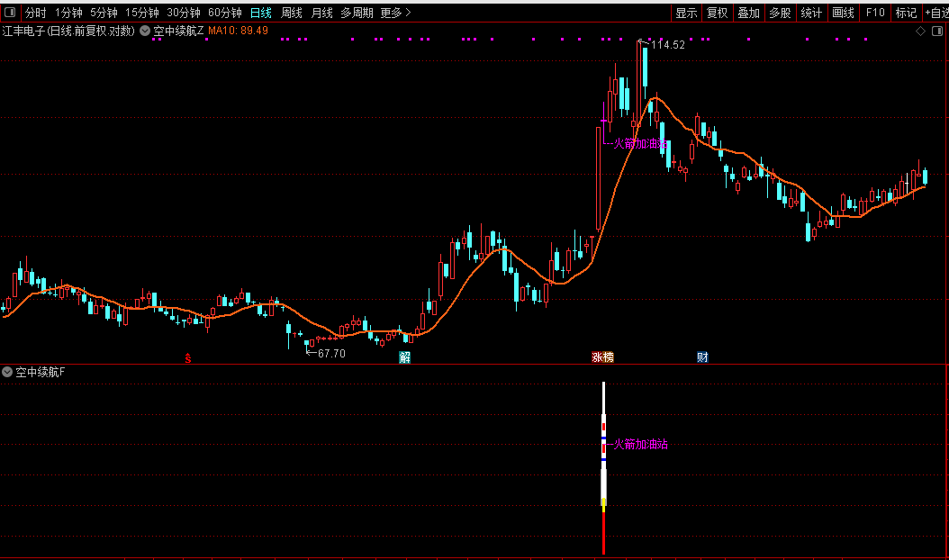The height and width of the screenshot is (560, 949).
Task: Click the 叠加 overlay button
Action: (749, 13)
